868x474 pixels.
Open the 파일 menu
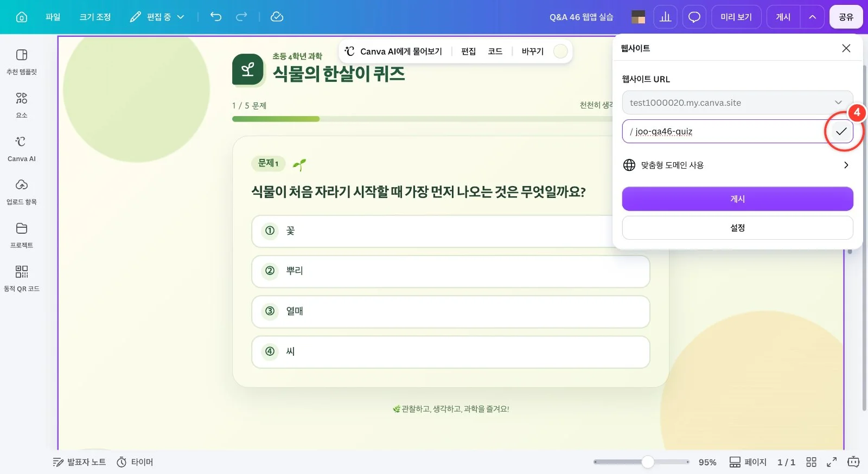[x=53, y=17]
